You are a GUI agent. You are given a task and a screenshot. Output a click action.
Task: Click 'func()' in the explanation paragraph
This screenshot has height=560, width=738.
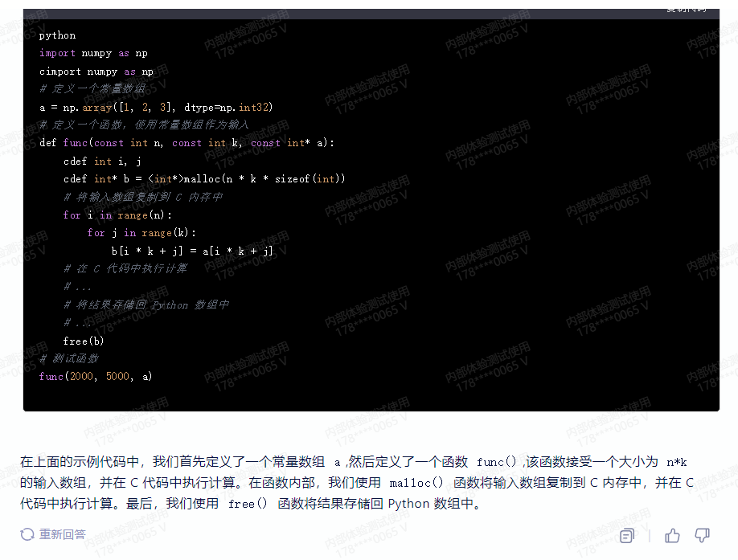pos(497,462)
